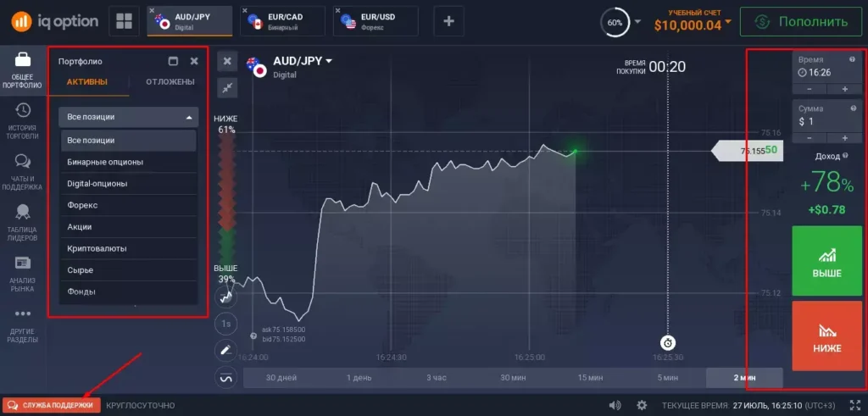Screen dimensions: 868x416
Task: Switch to the EUR/USD Форекс tab
Action: pos(376,21)
